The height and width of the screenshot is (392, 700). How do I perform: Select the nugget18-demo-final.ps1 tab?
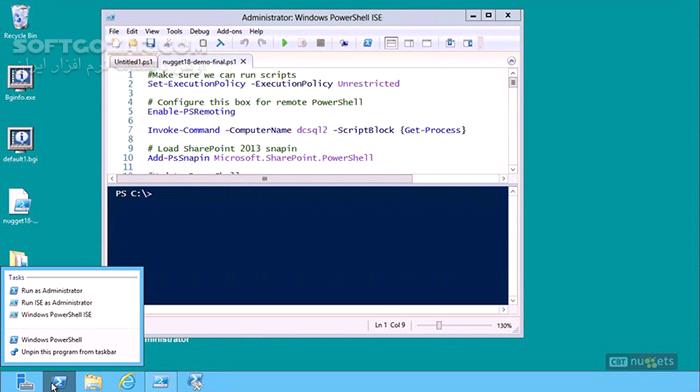point(199,62)
